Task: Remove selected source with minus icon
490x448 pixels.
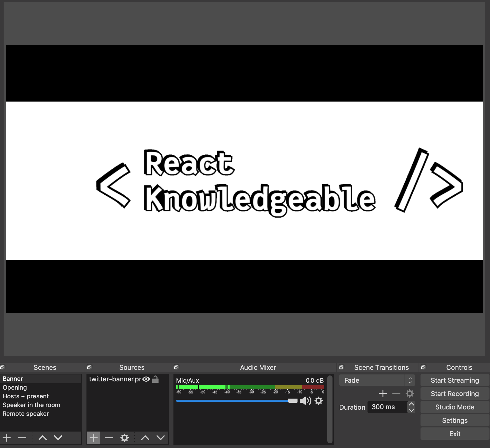Action: 109,437
